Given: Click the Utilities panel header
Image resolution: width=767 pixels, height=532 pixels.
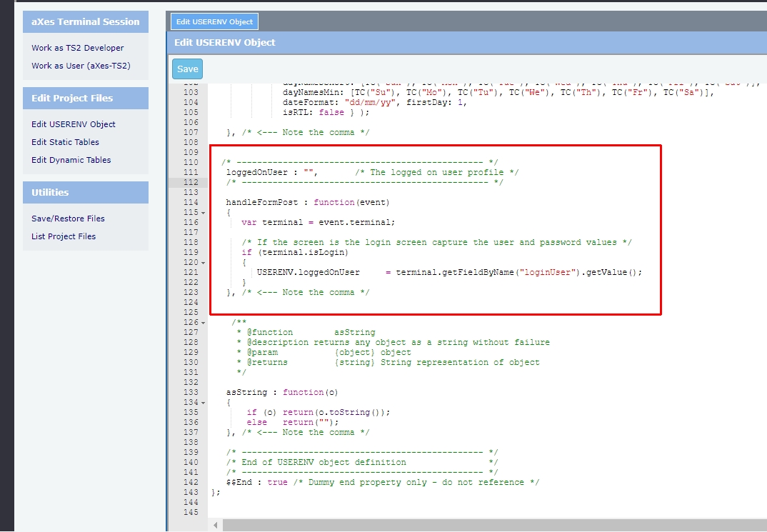Looking at the screenshot, I should tap(86, 192).
